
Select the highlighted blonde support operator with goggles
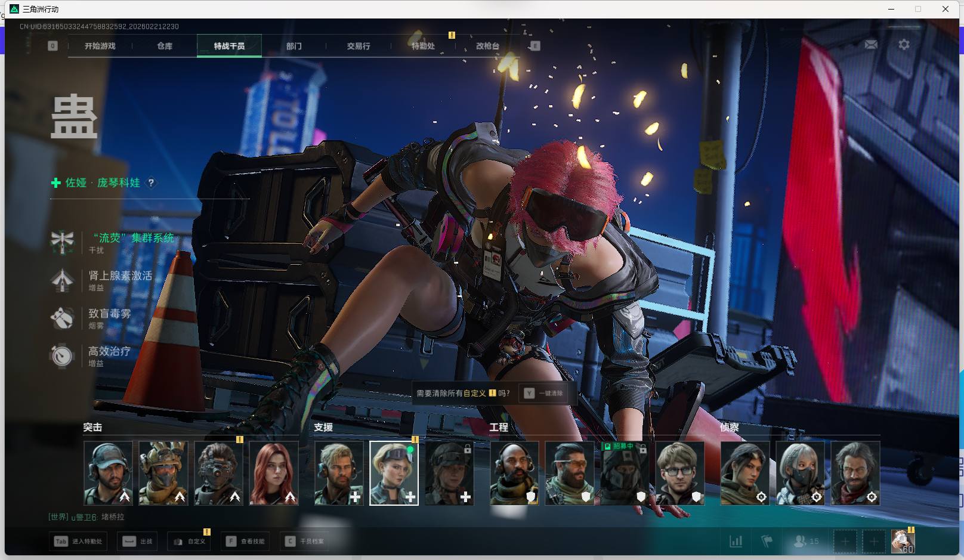394,474
